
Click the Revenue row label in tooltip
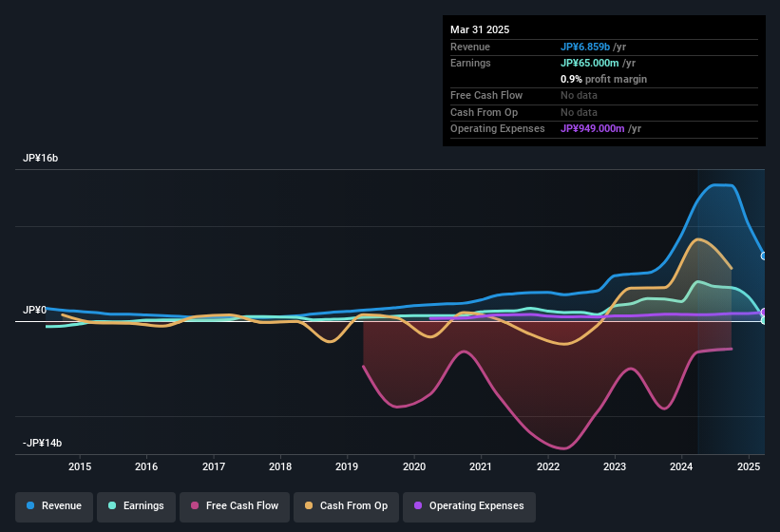coord(470,47)
